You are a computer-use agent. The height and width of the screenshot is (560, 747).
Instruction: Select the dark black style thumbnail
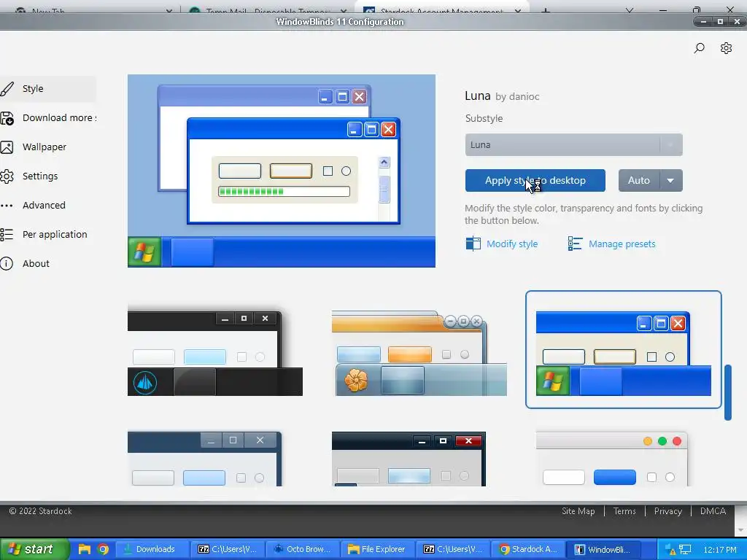215,352
